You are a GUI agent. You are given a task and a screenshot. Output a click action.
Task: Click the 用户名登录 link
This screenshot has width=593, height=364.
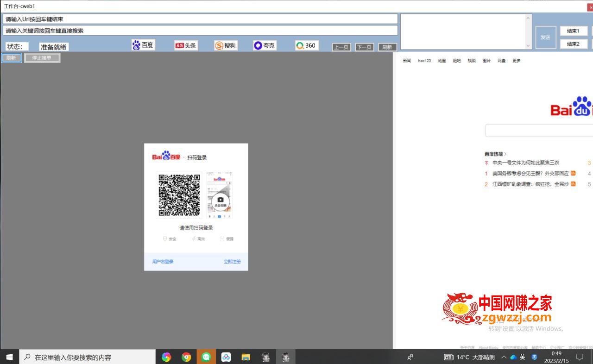(x=163, y=262)
